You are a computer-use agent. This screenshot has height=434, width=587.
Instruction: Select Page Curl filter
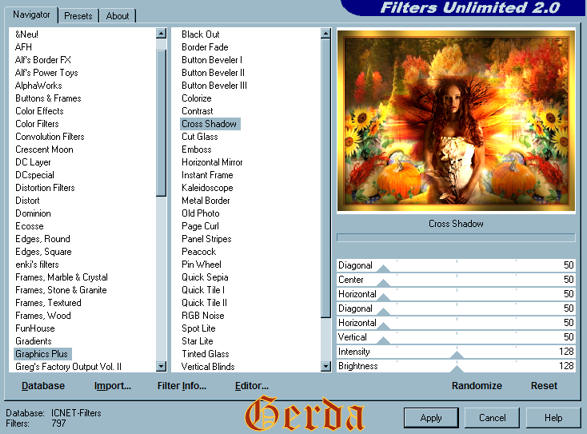coord(200,226)
